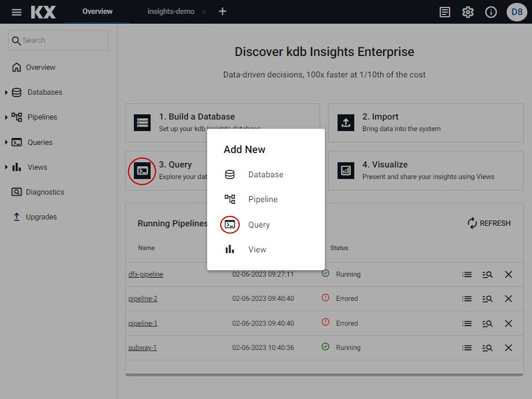Click the horizontal scrollbar under pipelines table
The height and width of the screenshot is (399, 532).
coord(324,375)
